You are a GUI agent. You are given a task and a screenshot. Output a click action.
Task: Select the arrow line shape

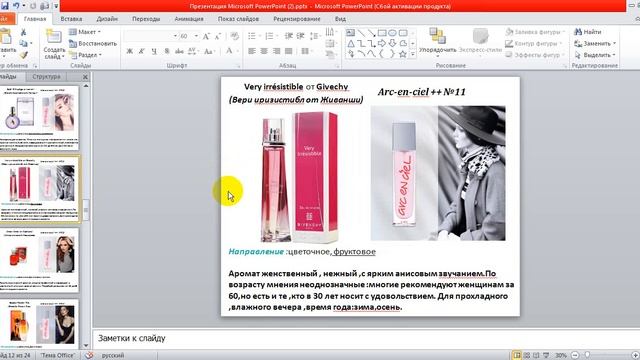[x=371, y=33]
